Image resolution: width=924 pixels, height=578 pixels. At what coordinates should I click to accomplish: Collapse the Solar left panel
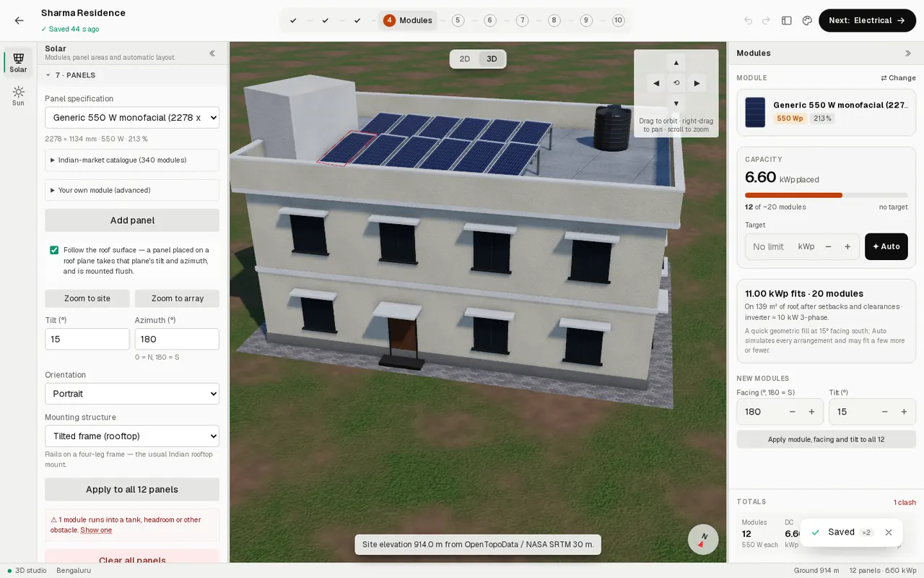212,53
